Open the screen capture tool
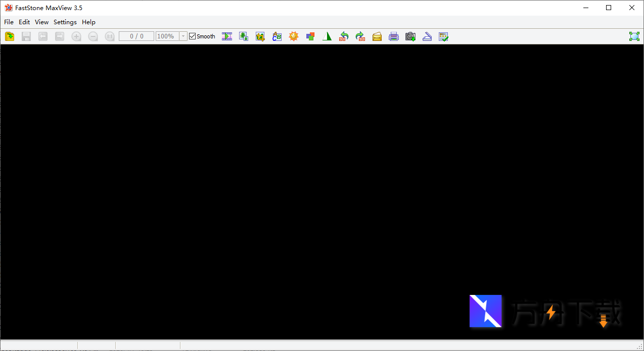This screenshot has width=644, height=351. [410, 36]
